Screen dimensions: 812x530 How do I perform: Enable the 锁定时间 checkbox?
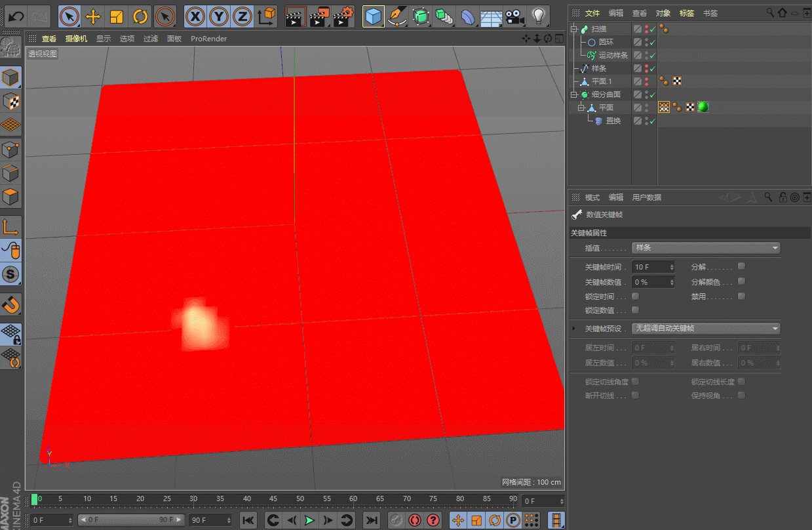click(635, 296)
